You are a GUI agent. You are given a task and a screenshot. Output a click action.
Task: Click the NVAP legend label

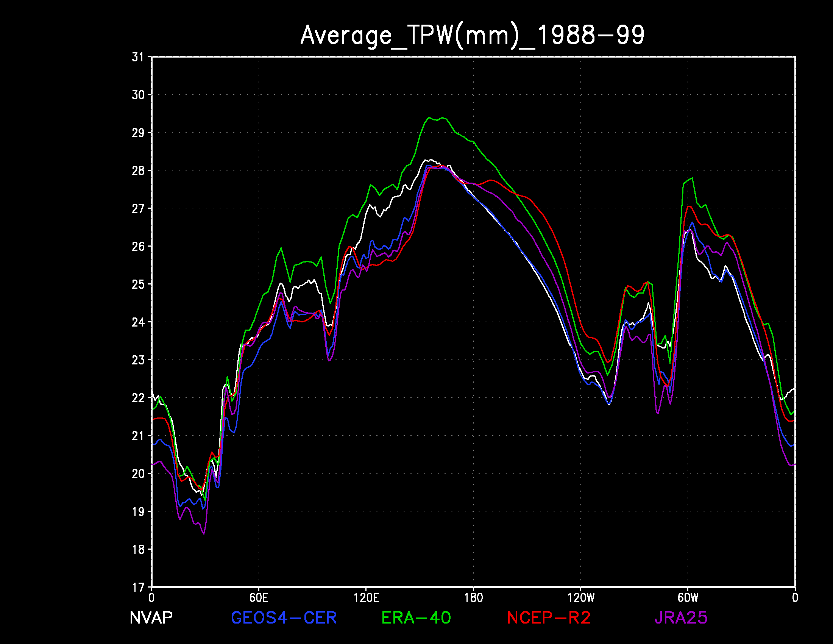point(151,618)
